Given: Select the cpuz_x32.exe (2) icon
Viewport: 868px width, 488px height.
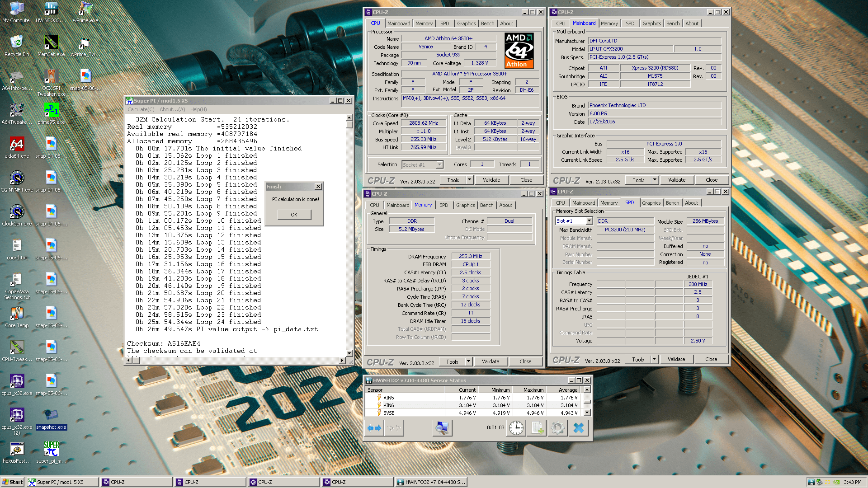Looking at the screenshot, I should 17,422.
